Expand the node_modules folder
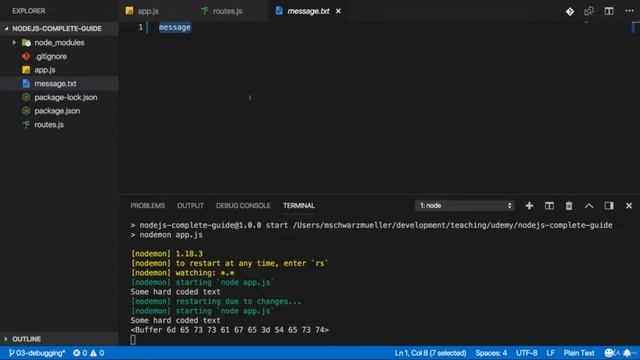The height and width of the screenshot is (360, 640). point(14,42)
